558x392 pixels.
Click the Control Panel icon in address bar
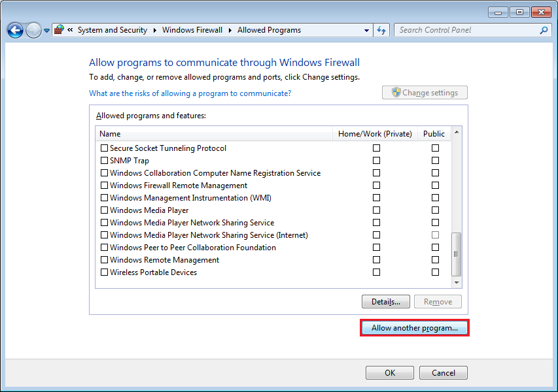(59, 30)
